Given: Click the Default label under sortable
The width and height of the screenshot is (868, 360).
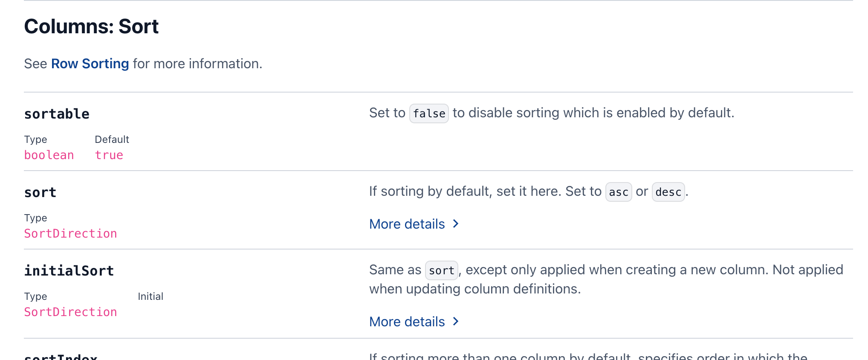Looking at the screenshot, I should [112, 139].
